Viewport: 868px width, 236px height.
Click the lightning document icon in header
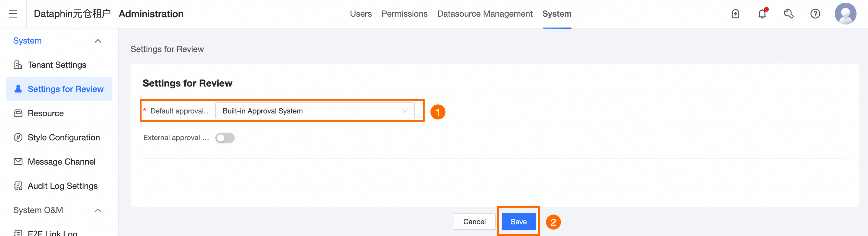735,14
